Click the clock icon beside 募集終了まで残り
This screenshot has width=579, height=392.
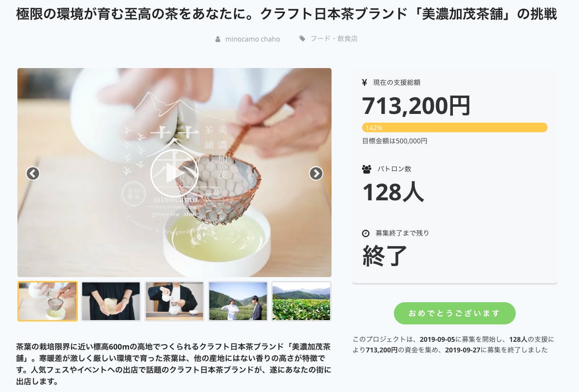[365, 233]
